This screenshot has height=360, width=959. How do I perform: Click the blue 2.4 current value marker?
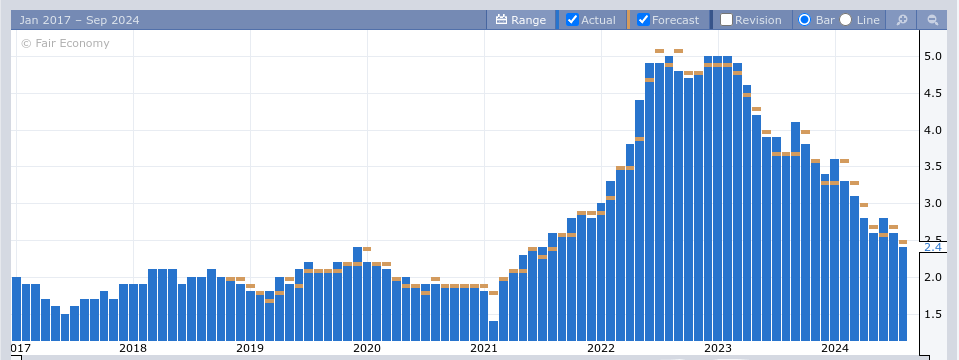[x=933, y=248]
